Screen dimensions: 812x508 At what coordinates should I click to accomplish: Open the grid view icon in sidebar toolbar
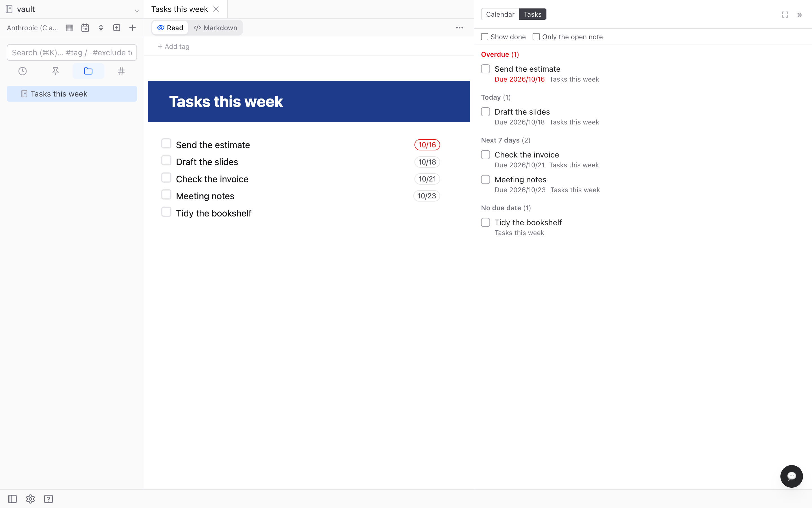69,28
